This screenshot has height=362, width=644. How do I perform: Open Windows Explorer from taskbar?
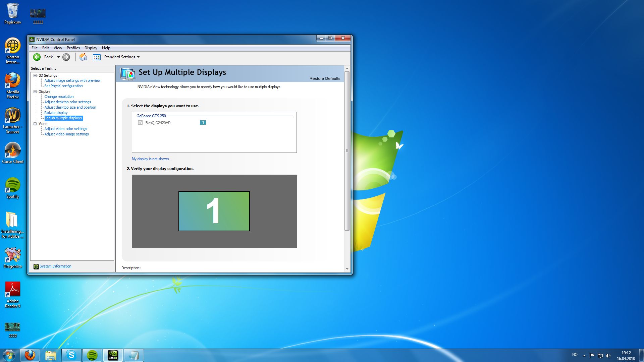pyautogui.click(x=51, y=355)
